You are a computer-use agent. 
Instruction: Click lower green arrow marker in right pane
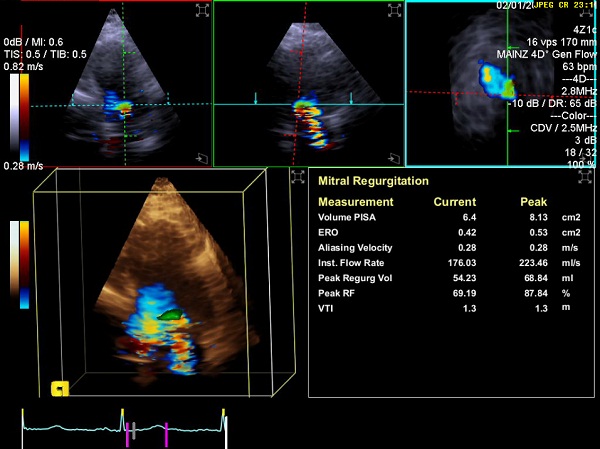(x=513, y=131)
